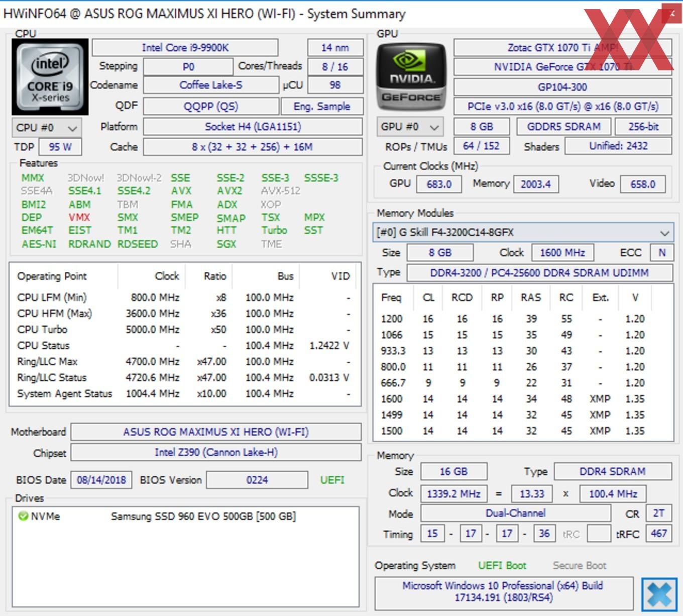The height and width of the screenshot is (616, 683).
Task: Click the NVIDIA GeForce logo
Action: [411, 77]
